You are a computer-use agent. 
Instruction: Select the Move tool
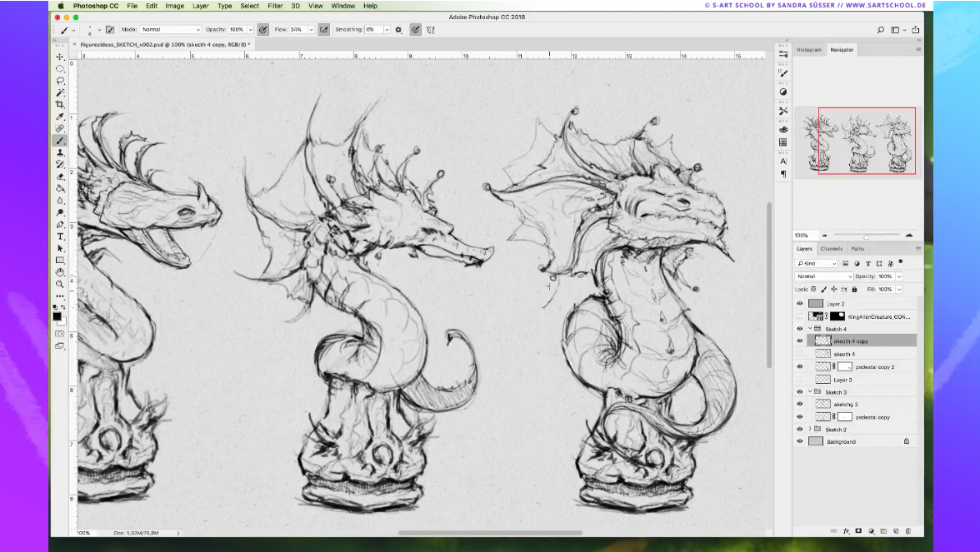click(x=60, y=57)
